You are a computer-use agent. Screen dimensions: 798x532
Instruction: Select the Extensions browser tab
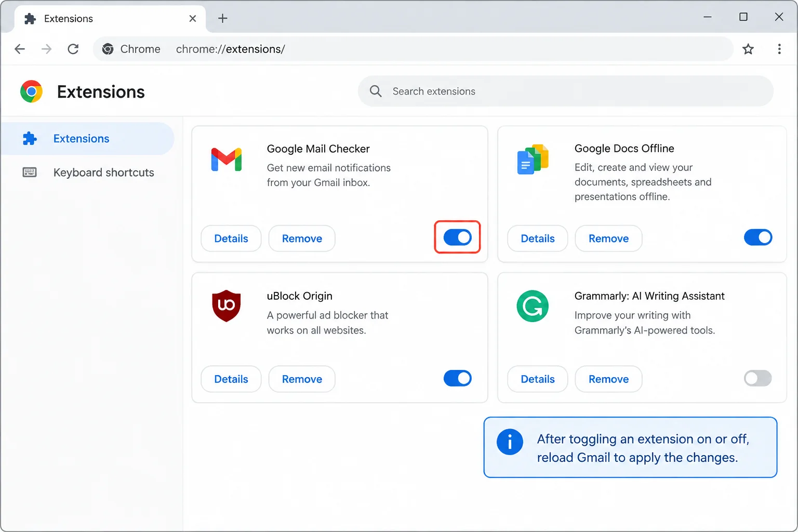[111, 19]
